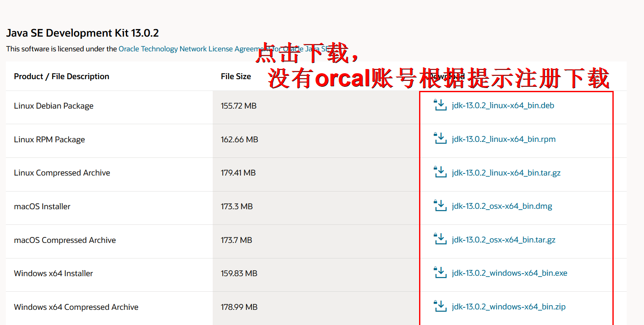Select the Linux Debian Package row label
This screenshot has width=644, height=325.
[x=53, y=106]
